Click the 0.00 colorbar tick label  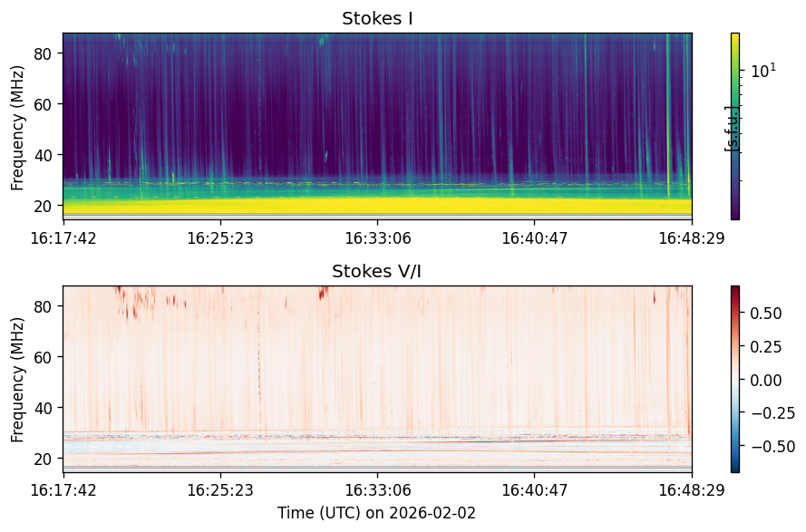[766, 380]
